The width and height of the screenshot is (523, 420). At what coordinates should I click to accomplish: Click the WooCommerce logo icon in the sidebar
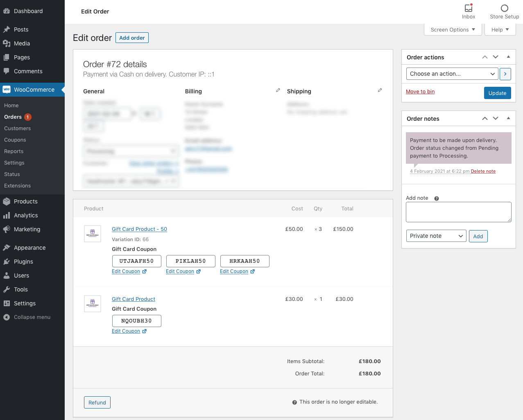[7, 90]
